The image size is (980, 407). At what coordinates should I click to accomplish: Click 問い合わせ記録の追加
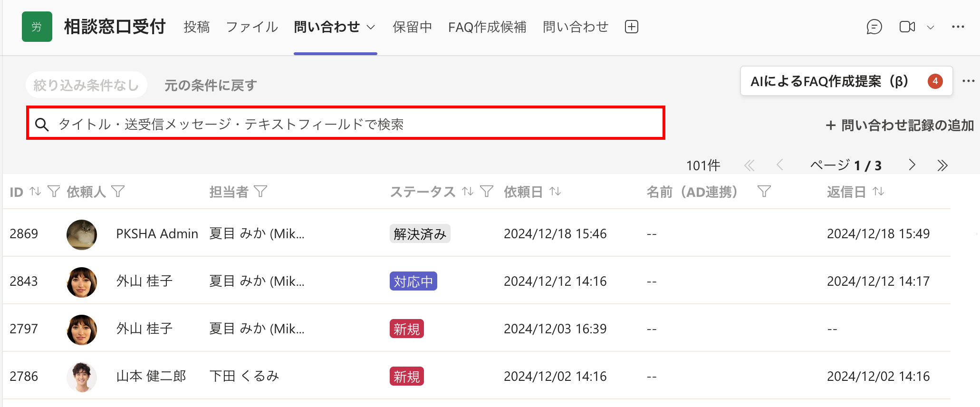tap(900, 125)
